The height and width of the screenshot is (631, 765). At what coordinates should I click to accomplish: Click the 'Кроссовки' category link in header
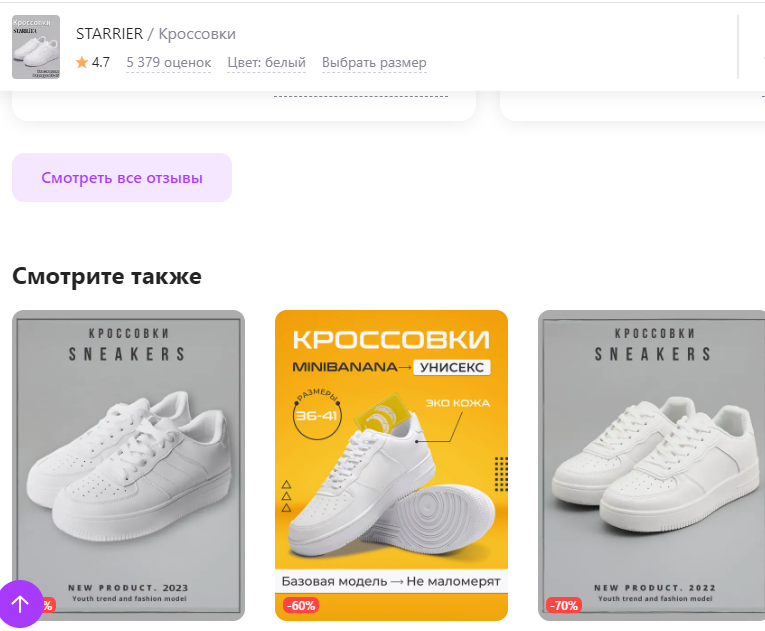(197, 34)
